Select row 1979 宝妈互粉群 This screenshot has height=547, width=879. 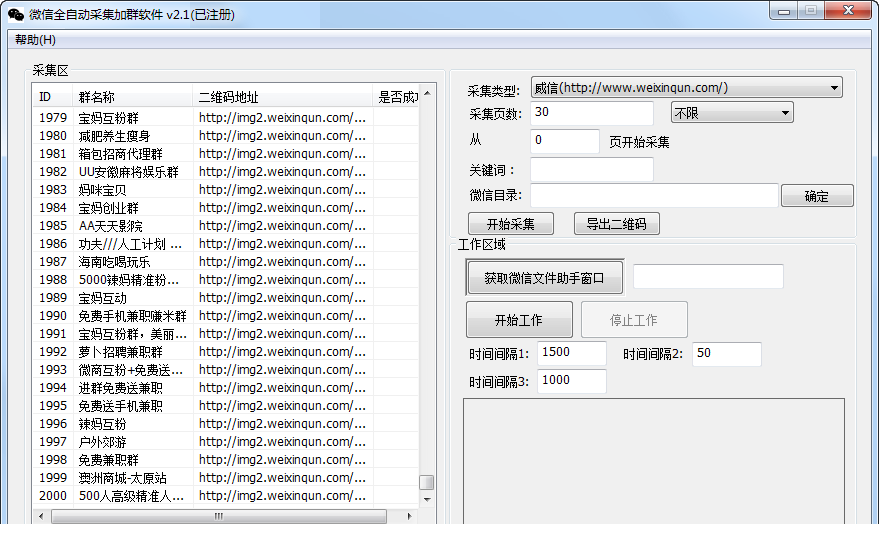tap(225, 118)
